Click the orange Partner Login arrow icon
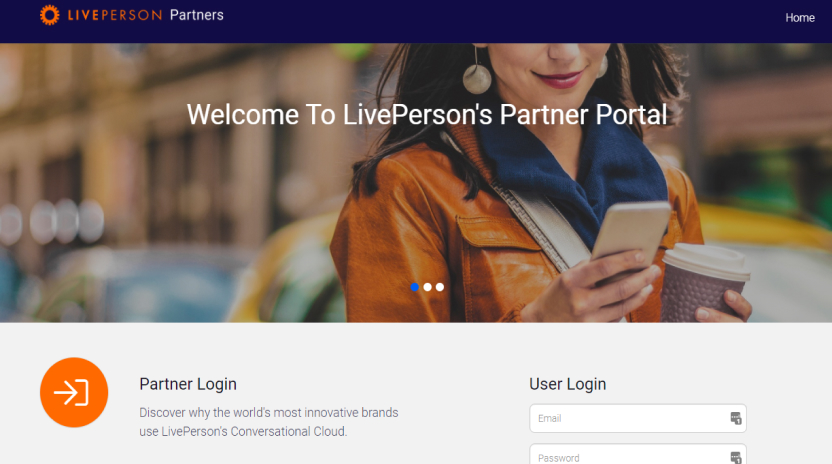 click(x=74, y=392)
